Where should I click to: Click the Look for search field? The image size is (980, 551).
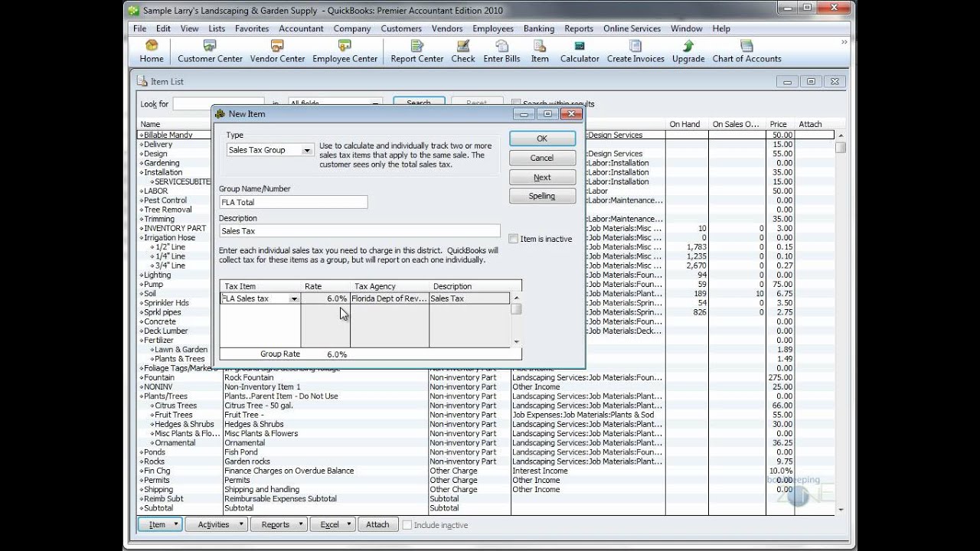pyautogui.click(x=218, y=103)
